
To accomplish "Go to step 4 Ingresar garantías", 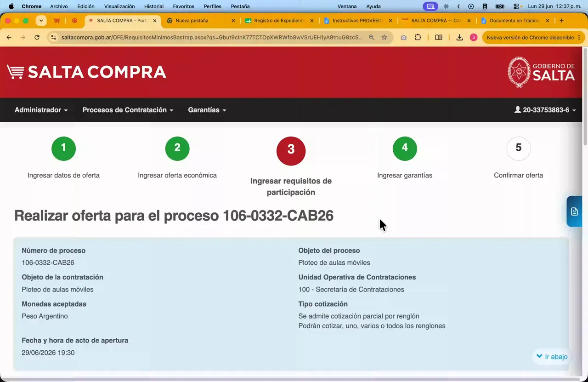I will [405, 148].
